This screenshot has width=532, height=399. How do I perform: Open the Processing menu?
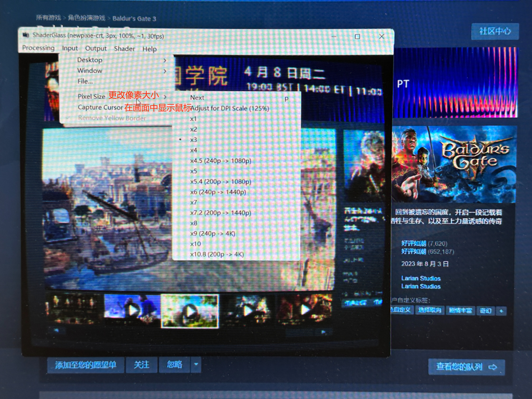(x=38, y=48)
